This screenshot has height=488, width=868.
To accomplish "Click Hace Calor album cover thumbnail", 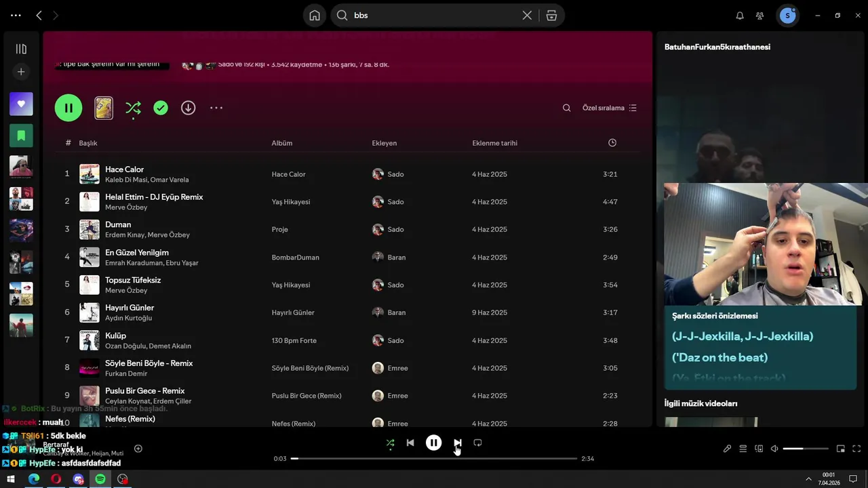I will coord(90,174).
